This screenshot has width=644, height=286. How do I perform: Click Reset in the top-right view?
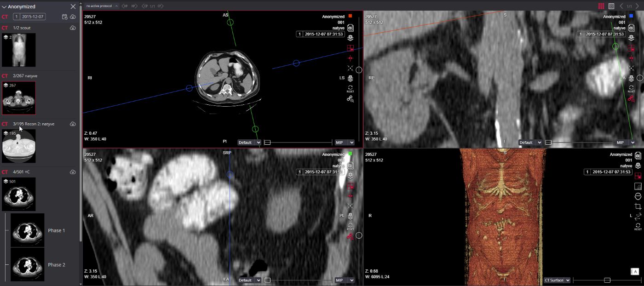click(x=631, y=89)
